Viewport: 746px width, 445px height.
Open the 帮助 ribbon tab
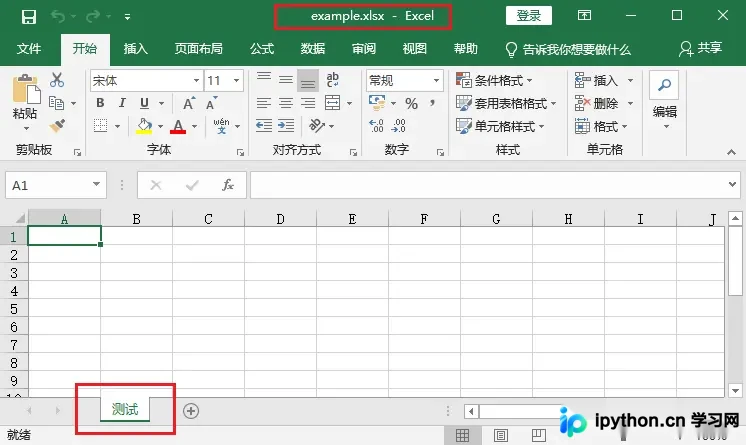pos(465,49)
